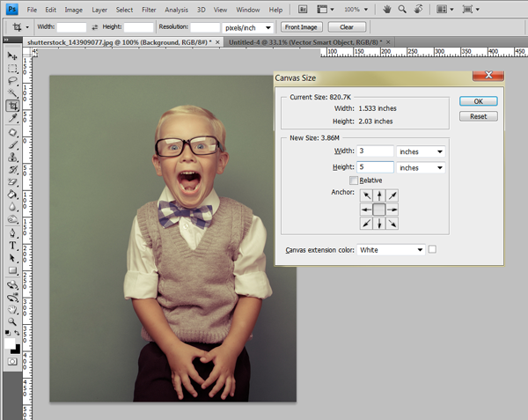Click the New Size Width field

[x=375, y=151]
